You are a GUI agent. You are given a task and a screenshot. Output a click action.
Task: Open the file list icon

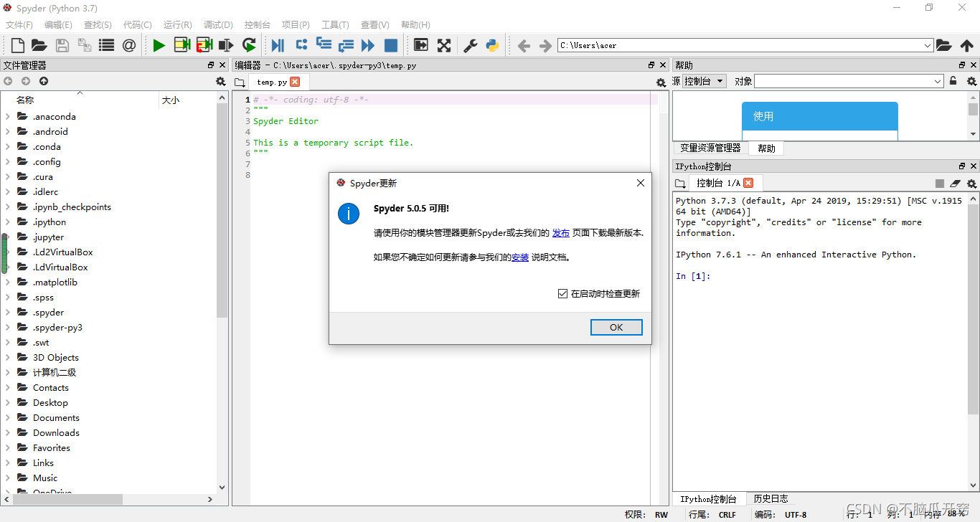(107, 45)
